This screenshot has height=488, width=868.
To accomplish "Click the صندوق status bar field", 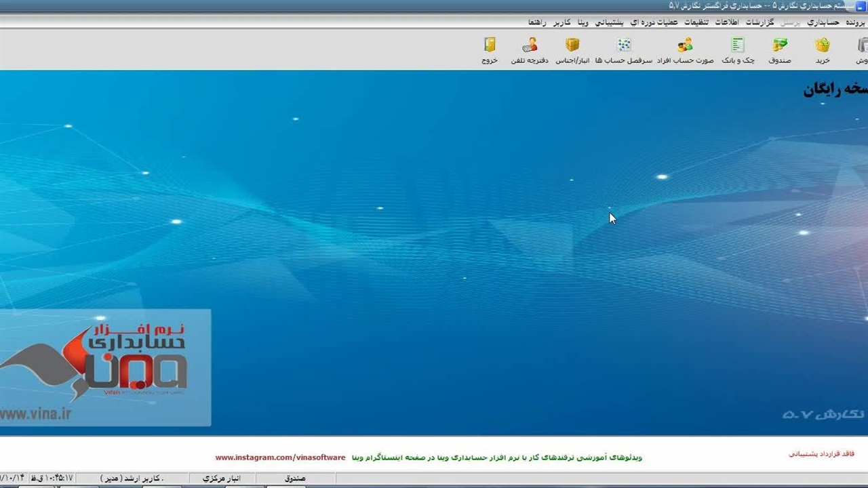I will coord(295,479).
